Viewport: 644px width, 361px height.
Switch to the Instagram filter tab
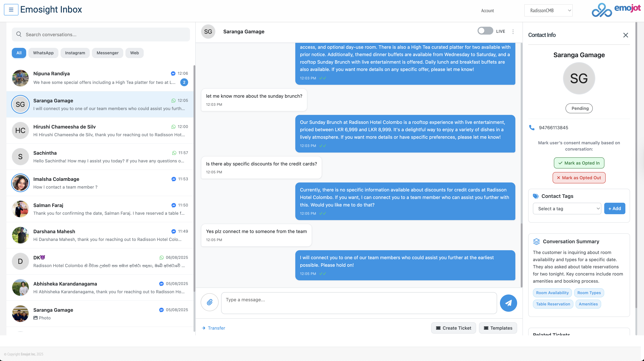tap(75, 53)
